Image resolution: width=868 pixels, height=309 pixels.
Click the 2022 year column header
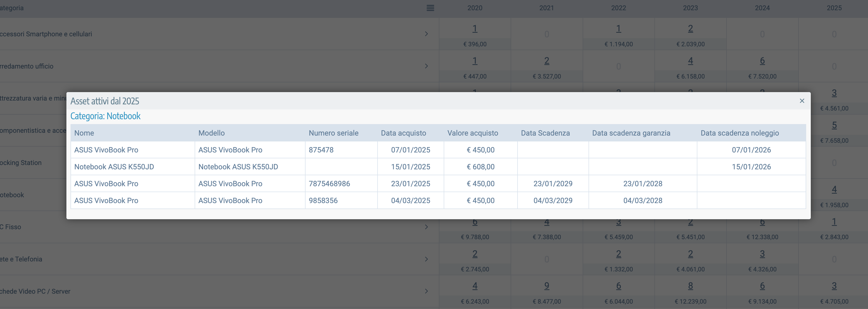coord(618,8)
